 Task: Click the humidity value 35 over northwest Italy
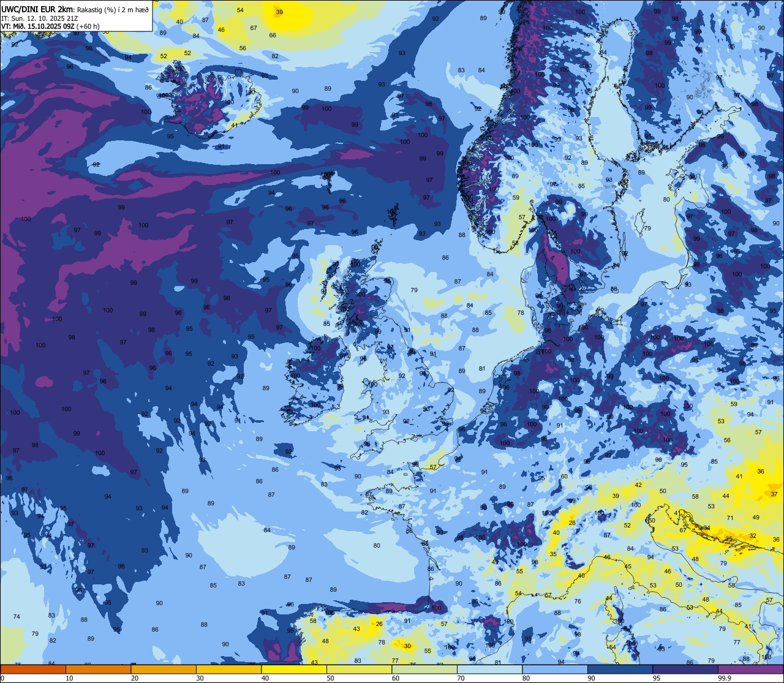pyautogui.click(x=553, y=554)
